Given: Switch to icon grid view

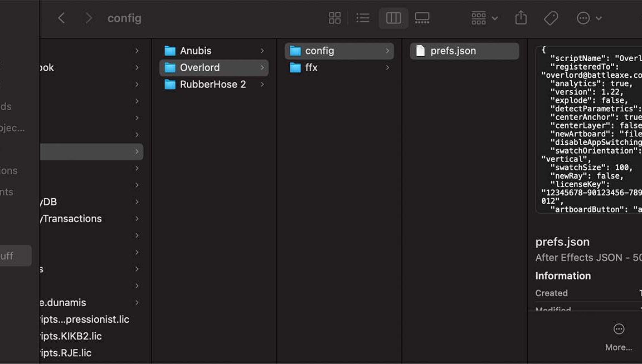Looking at the screenshot, I should click(x=334, y=18).
